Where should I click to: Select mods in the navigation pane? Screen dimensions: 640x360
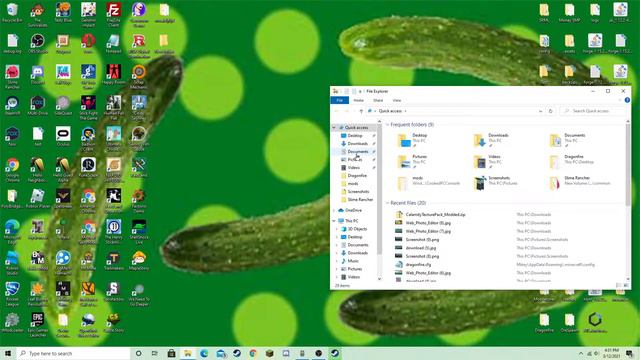pyautogui.click(x=350, y=184)
